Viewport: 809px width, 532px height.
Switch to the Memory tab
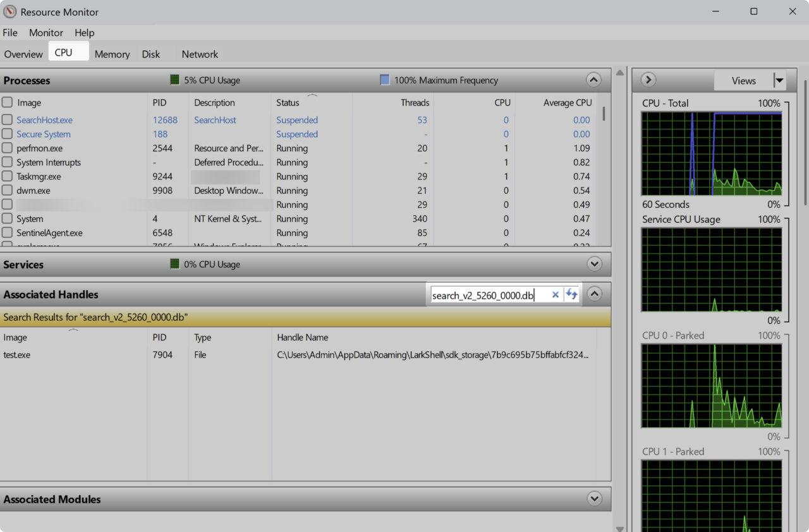pyautogui.click(x=112, y=54)
